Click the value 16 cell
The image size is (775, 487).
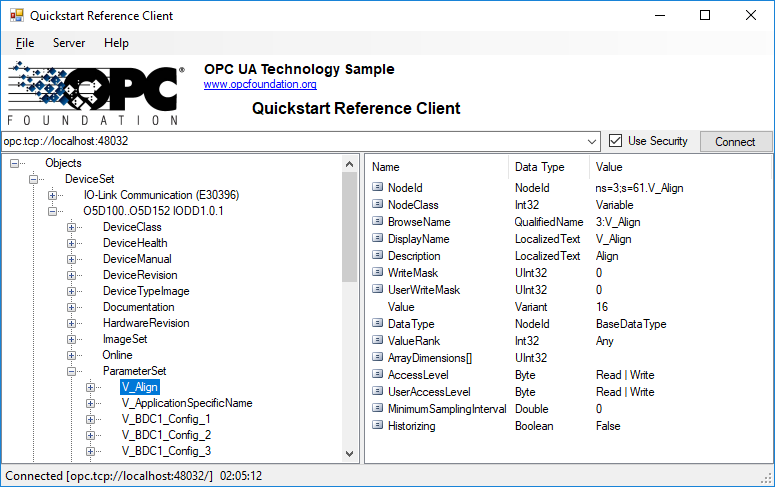pyautogui.click(x=602, y=307)
